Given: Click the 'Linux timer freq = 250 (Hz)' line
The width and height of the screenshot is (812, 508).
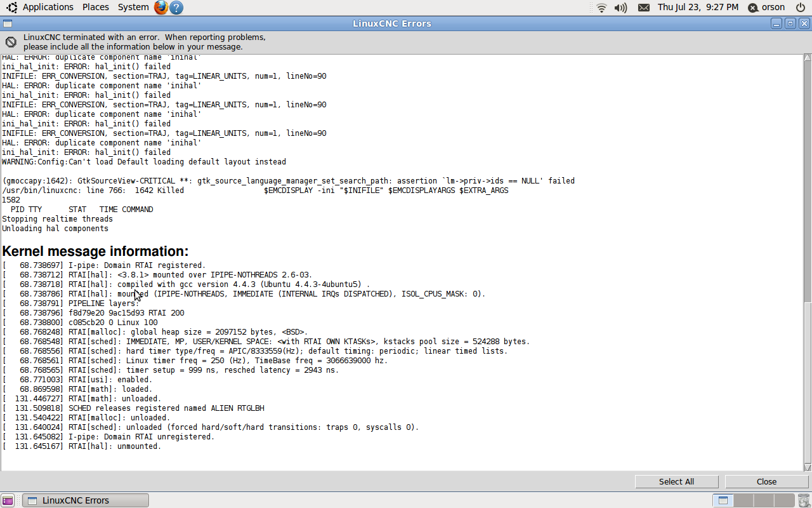Looking at the screenshot, I should click(x=195, y=361).
